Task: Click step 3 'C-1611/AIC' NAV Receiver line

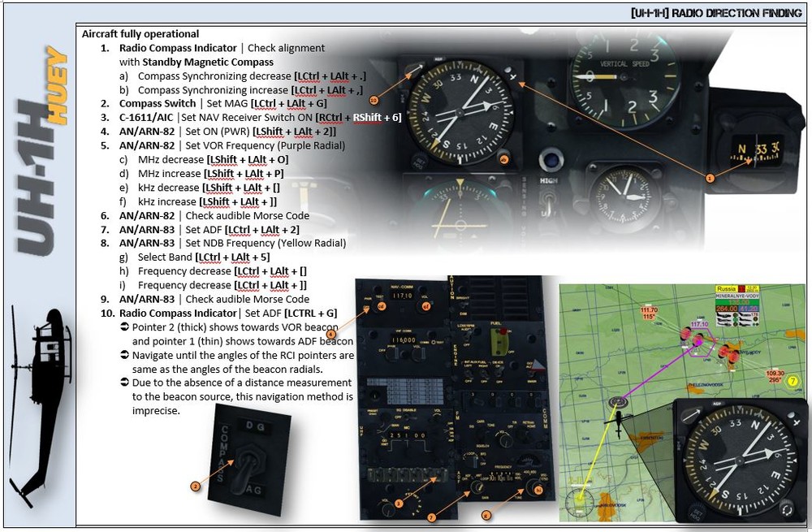Action: click(260, 118)
